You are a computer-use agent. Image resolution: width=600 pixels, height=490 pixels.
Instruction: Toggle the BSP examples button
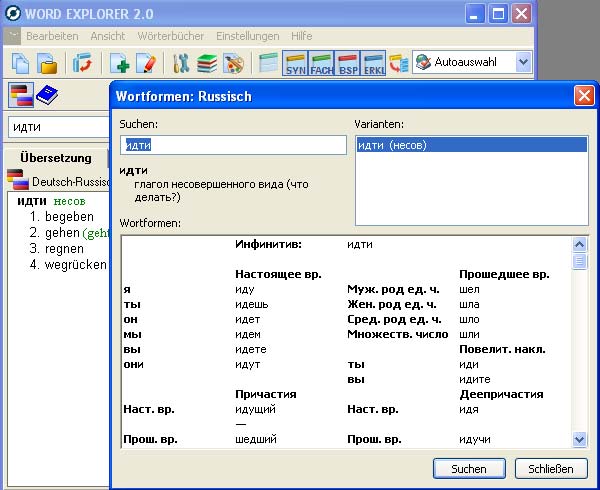347,63
